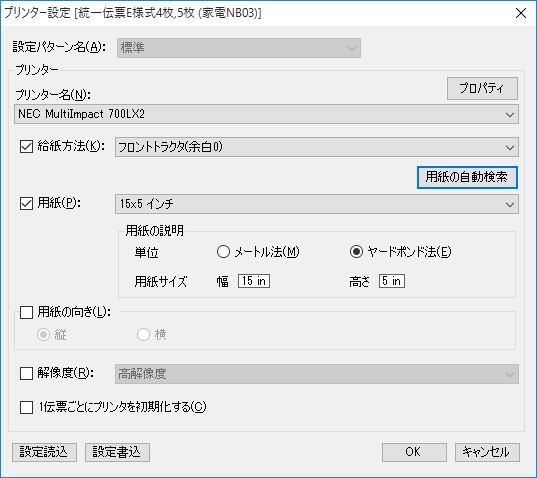The width and height of the screenshot is (537, 478).
Task: Check 1伝票ごとにプリンタを初期化する option
Action: click(26, 407)
